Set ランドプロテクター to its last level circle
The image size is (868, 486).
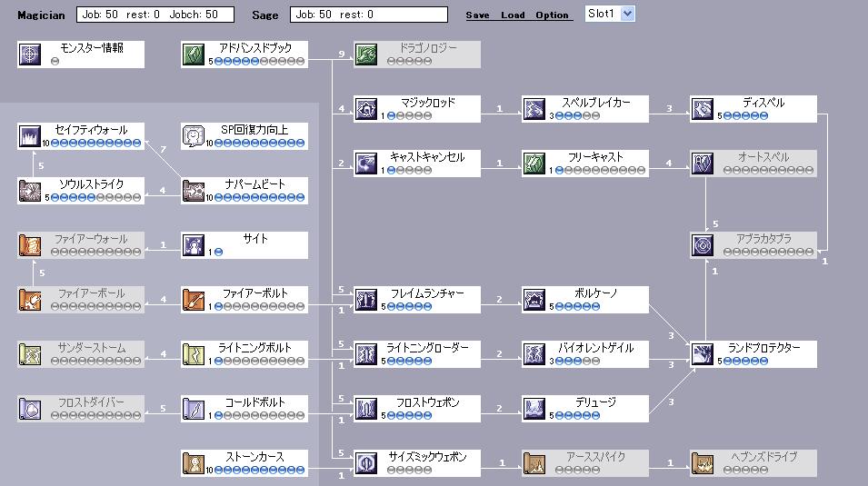pos(763,361)
